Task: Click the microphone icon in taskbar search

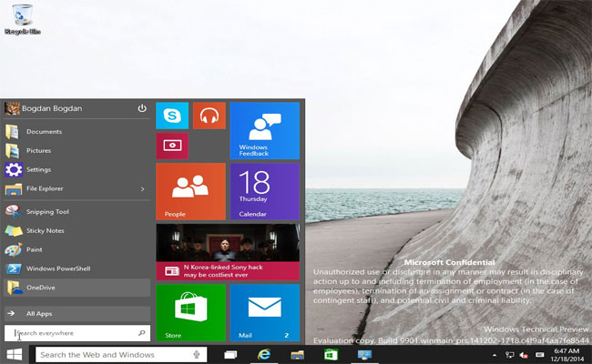Action: click(x=197, y=355)
